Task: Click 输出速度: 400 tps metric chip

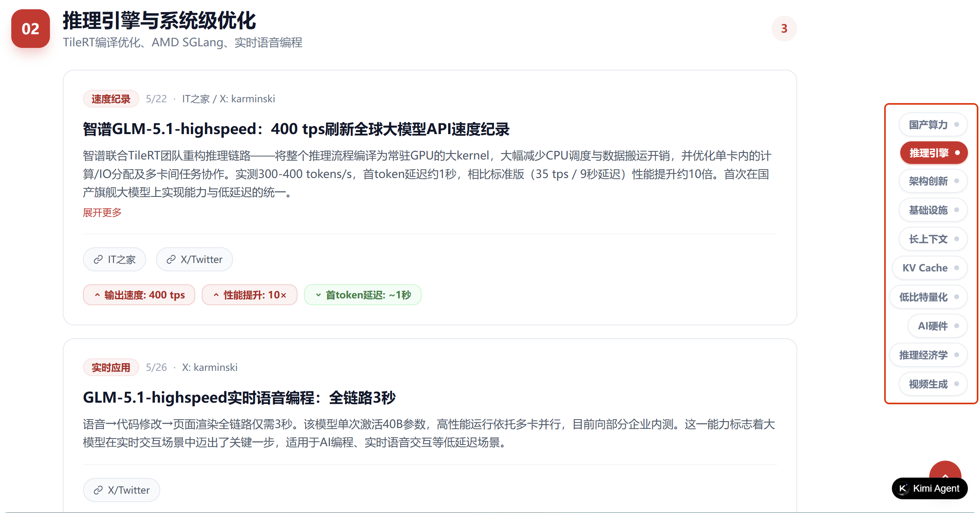Action: [139, 295]
